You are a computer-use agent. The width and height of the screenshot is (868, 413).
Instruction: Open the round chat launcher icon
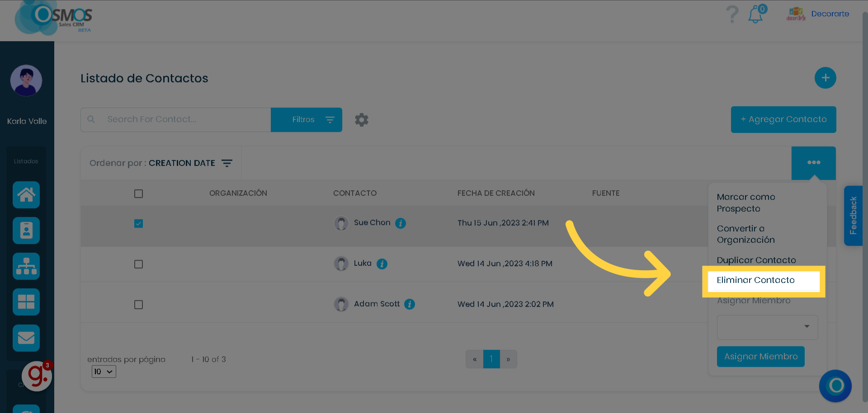pyautogui.click(x=835, y=386)
